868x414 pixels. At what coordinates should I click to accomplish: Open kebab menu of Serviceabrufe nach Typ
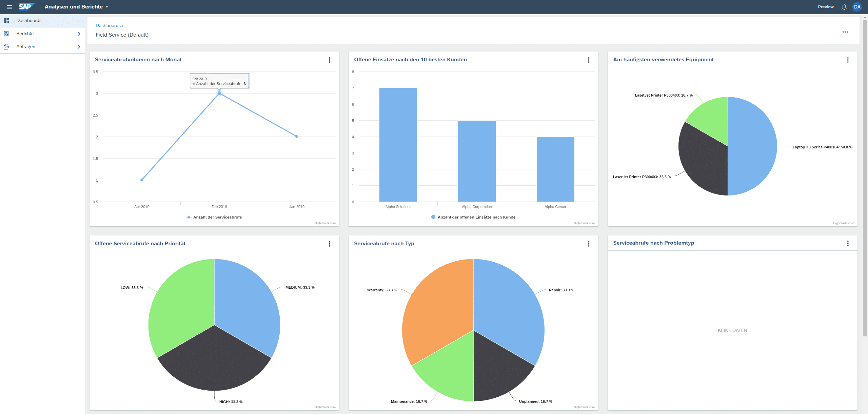point(589,244)
